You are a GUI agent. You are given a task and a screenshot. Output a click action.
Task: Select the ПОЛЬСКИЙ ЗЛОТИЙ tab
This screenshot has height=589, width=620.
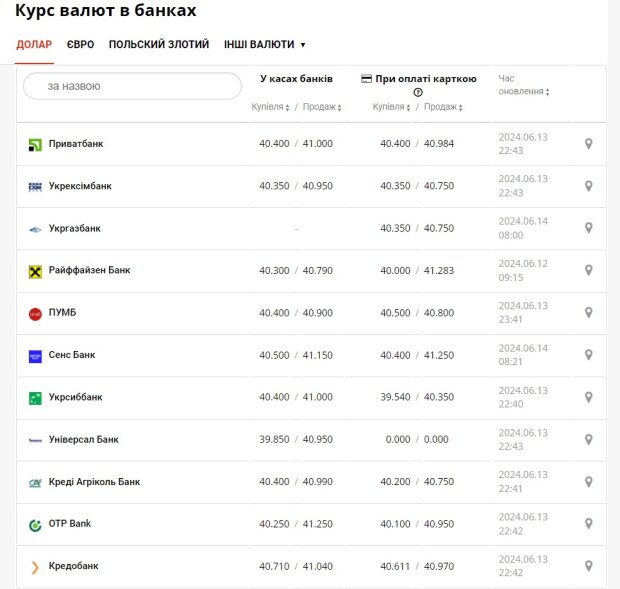pyautogui.click(x=159, y=45)
